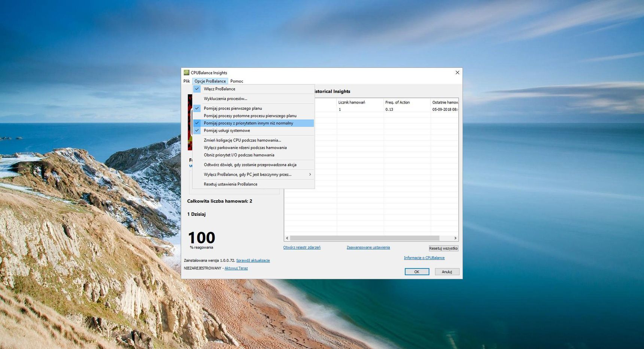Open Wykluczenia procesów... entry
Screen dimensions: 644x349
click(x=253, y=98)
